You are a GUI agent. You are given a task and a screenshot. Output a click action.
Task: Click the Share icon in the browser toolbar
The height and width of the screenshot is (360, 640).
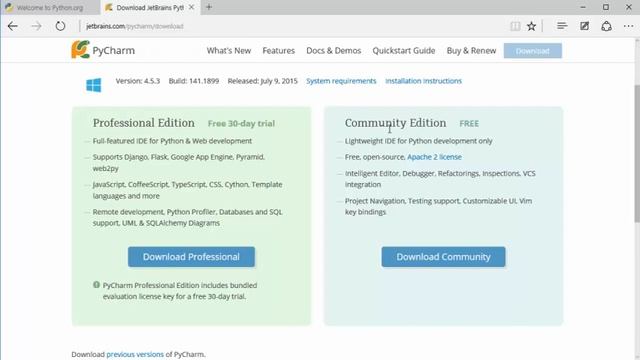[607, 26]
